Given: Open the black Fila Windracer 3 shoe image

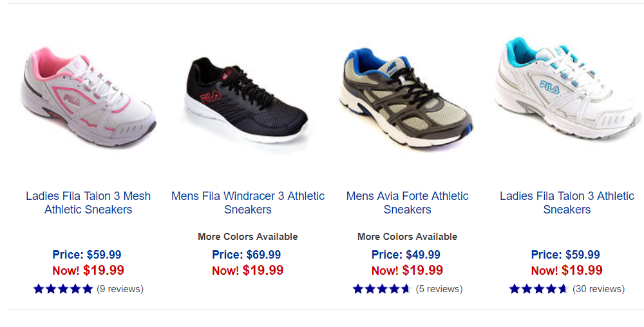Looking at the screenshot, I should (248, 98).
